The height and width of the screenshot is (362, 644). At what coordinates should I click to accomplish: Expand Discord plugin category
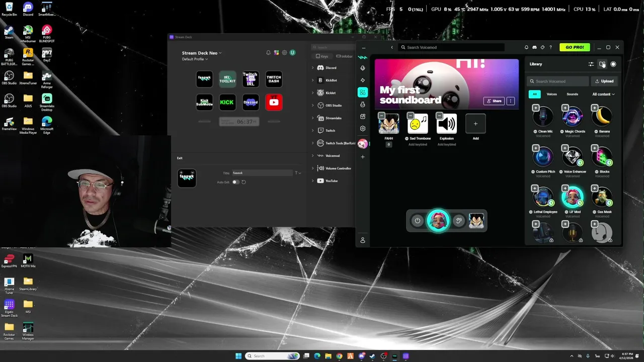coord(313,68)
